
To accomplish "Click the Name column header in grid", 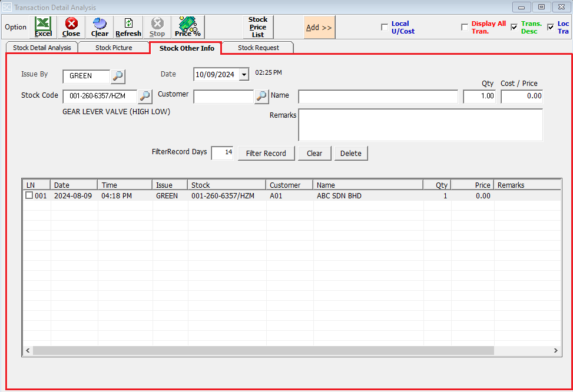I will (x=368, y=185).
